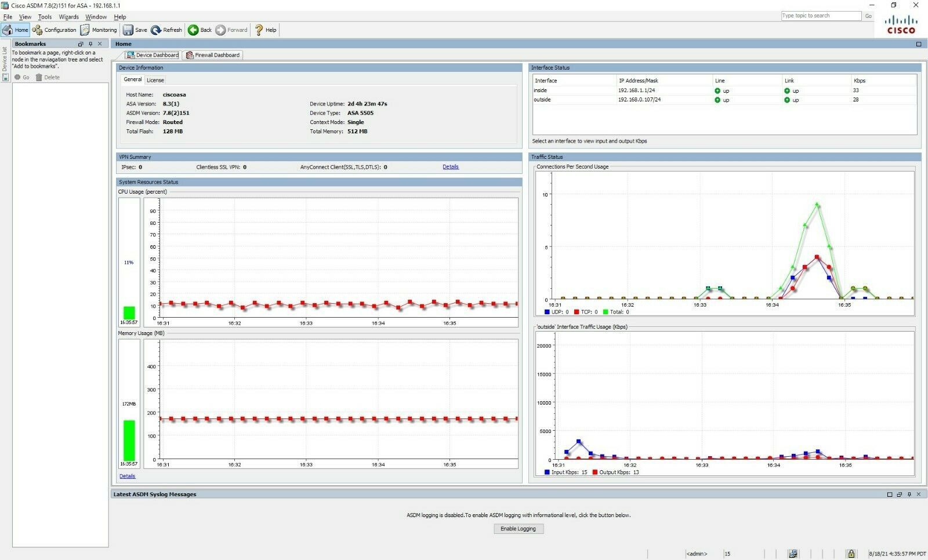Click the status bar lock icon
Image resolution: width=928 pixels, height=560 pixels.
pyautogui.click(x=851, y=554)
